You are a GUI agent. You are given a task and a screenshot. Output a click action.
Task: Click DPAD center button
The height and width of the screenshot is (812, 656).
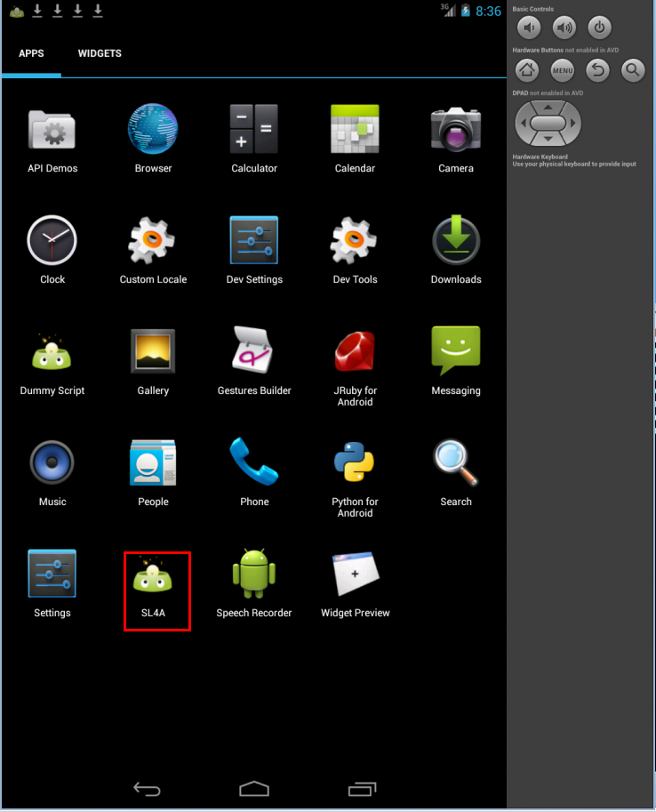click(x=548, y=124)
